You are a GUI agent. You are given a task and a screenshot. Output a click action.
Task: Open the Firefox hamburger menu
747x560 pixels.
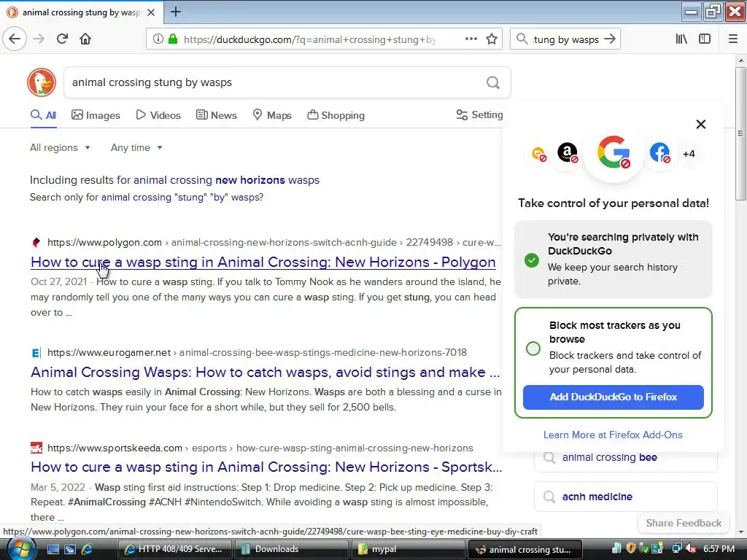(732, 39)
